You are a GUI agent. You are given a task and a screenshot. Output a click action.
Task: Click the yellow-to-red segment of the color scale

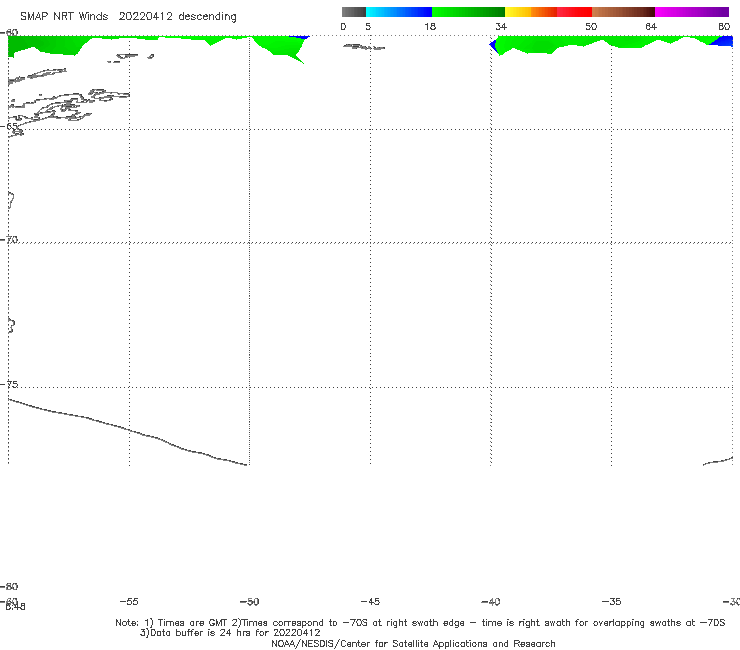point(548,12)
